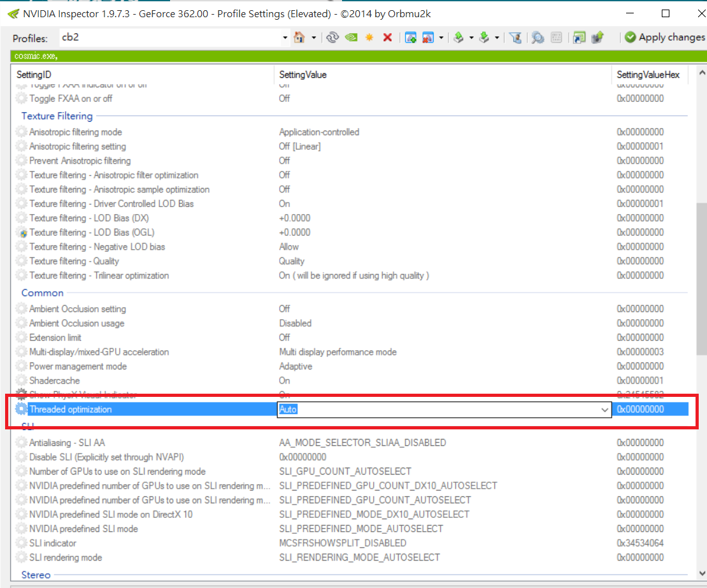Screen dimensions: 707x588
Task: Click export profile green up-arrow icon
Action: [x=459, y=38]
